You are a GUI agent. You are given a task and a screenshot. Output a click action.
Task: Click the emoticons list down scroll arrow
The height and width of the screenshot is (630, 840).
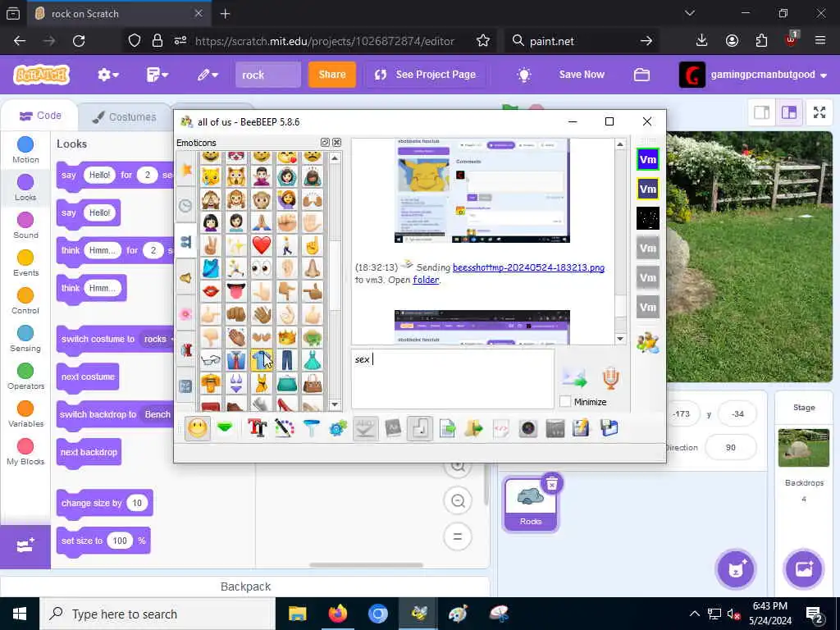335,405
